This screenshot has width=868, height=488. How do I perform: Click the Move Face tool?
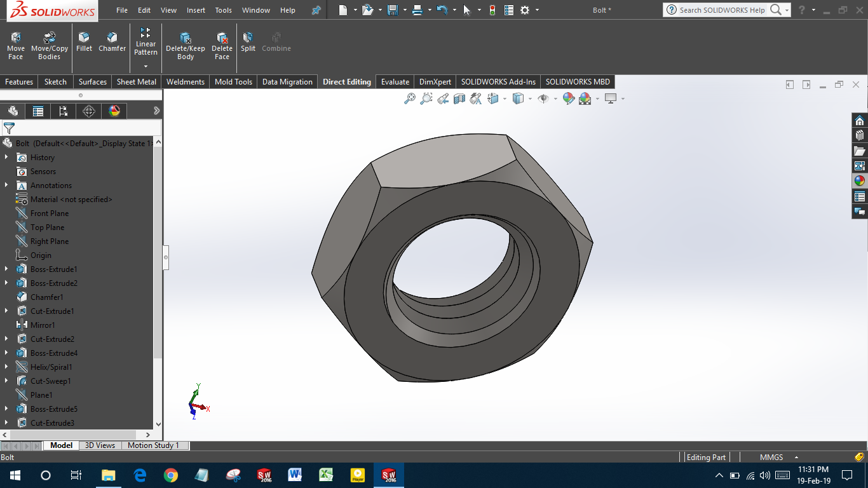16,45
